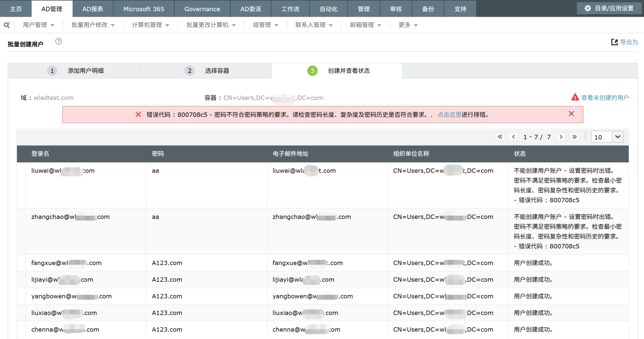Expand the 用户管理 dropdown menu

point(39,25)
